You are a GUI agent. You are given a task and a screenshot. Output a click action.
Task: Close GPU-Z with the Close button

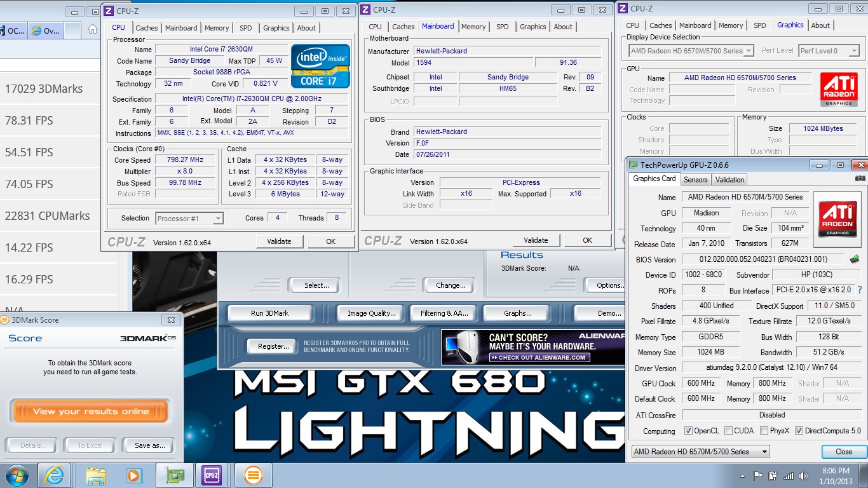coord(844,452)
